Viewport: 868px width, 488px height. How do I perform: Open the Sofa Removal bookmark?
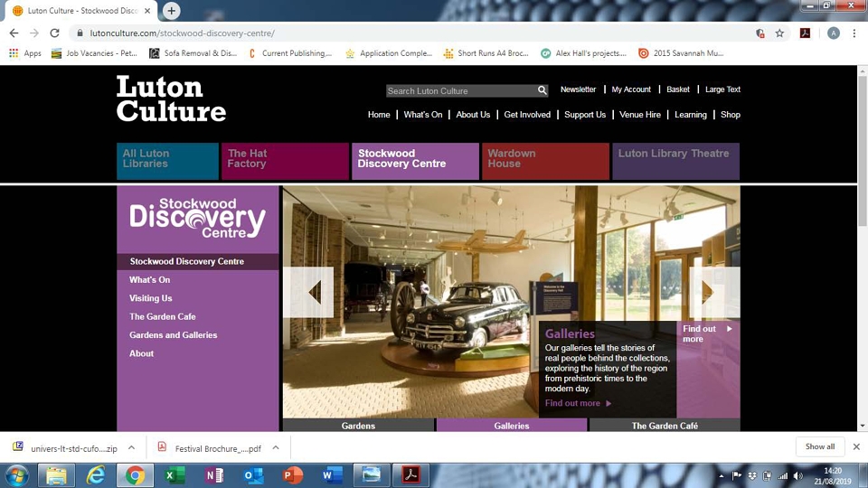pyautogui.click(x=193, y=53)
